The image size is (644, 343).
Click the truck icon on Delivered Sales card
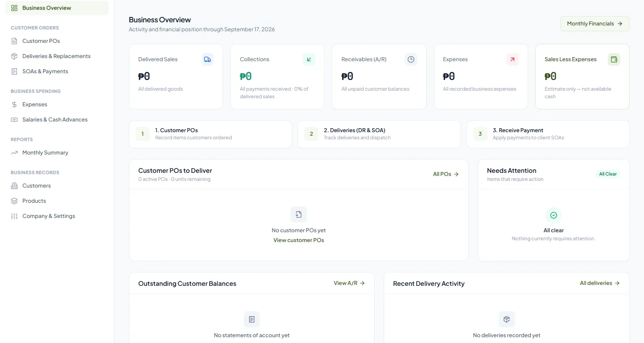point(208,59)
